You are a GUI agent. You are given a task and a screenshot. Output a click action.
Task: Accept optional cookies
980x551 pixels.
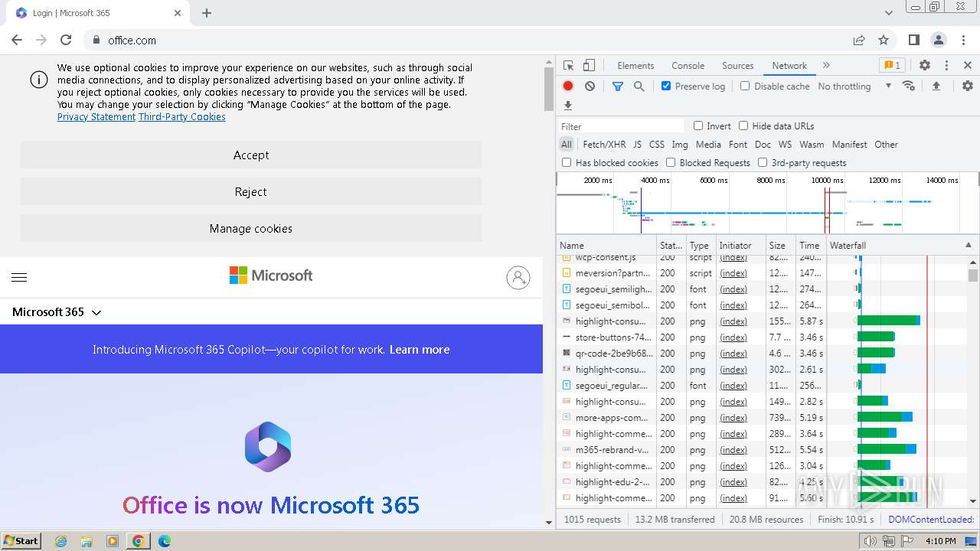tap(251, 155)
